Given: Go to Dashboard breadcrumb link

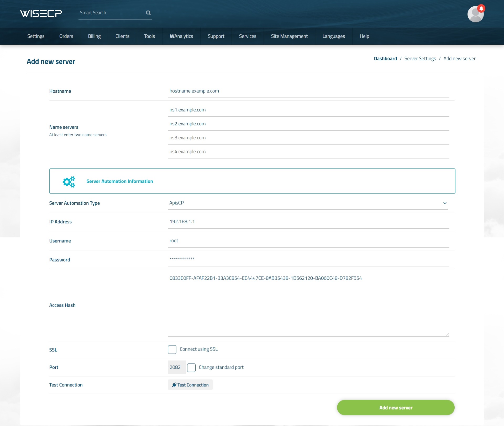Looking at the screenshot, I should coord(385,59).
